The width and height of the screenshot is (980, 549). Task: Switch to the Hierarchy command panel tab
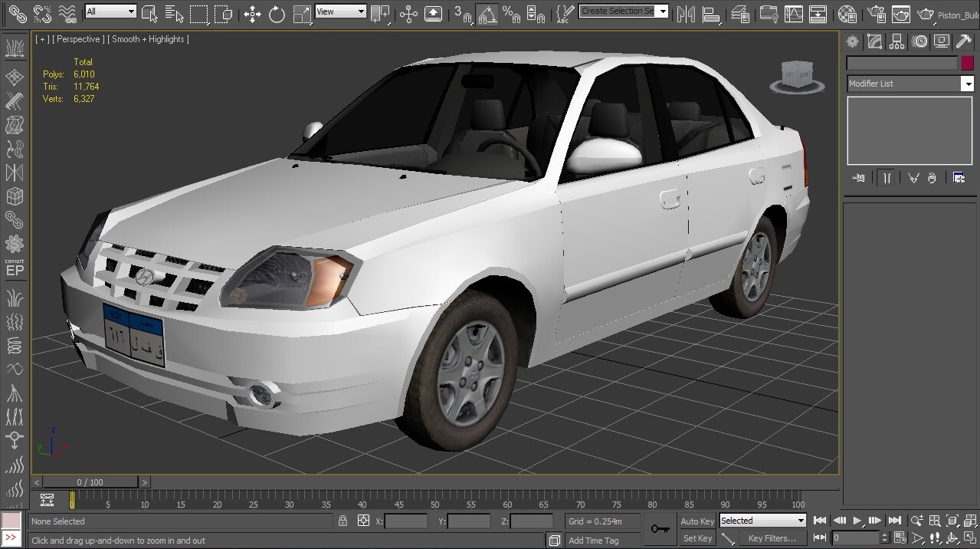click(896, 41)
